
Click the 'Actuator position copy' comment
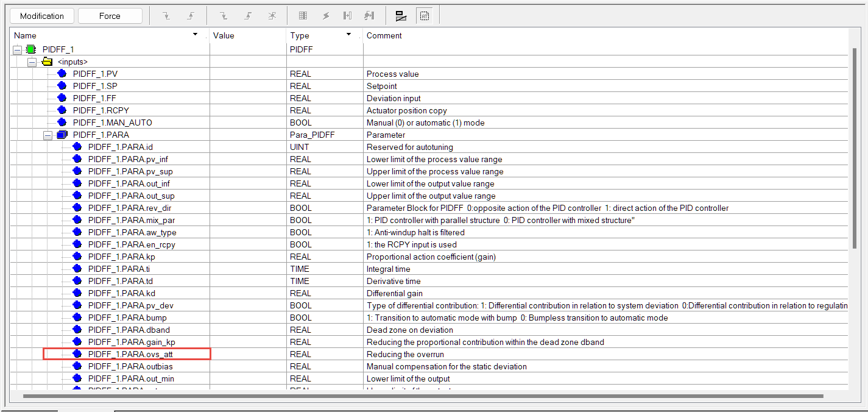click(x=407, y=110)
